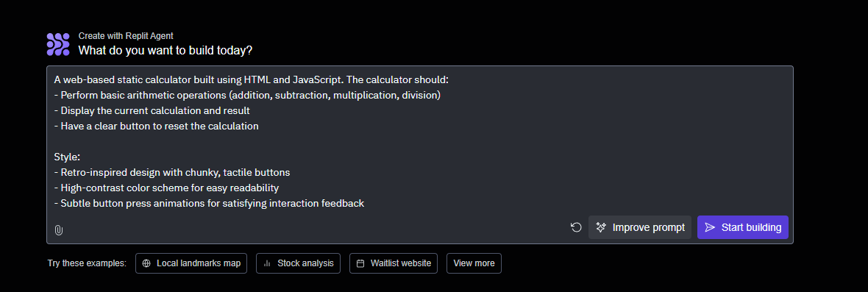Screen dimensions: 868x292
Task: Click the purple Replit Agent logo
Action: click(58, 44)
